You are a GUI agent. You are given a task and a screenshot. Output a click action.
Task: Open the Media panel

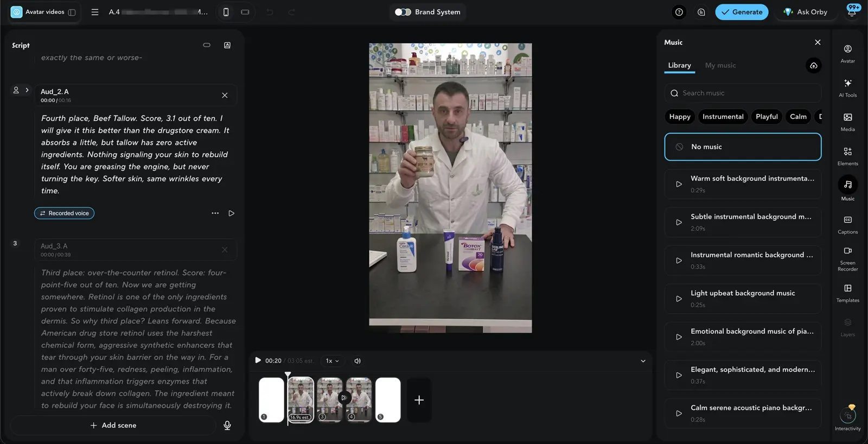click(x=847, y=122)
